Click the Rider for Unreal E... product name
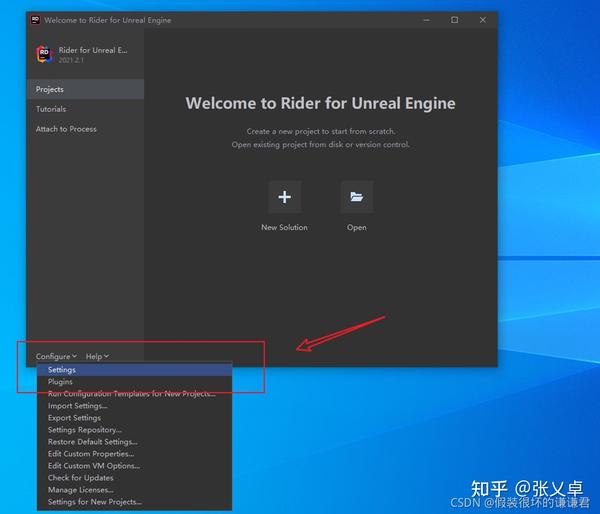 93,50
